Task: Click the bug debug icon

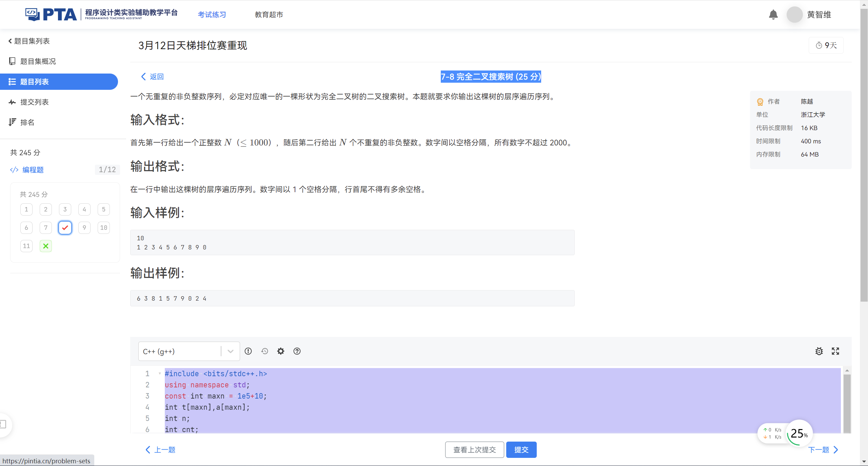Action: point(819,351)
